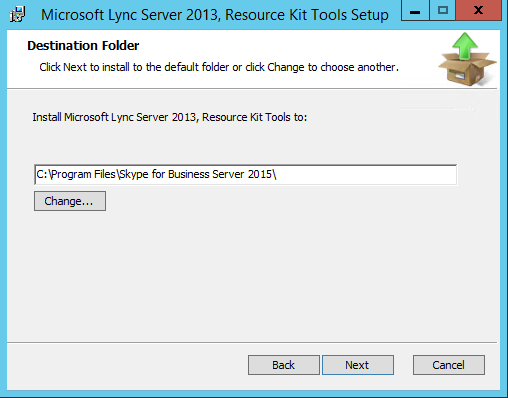Image resolution: width=508 pixels, height=398 pixels.
Task: Cancel the Resource Kit Tools setup
Action: 449,365
